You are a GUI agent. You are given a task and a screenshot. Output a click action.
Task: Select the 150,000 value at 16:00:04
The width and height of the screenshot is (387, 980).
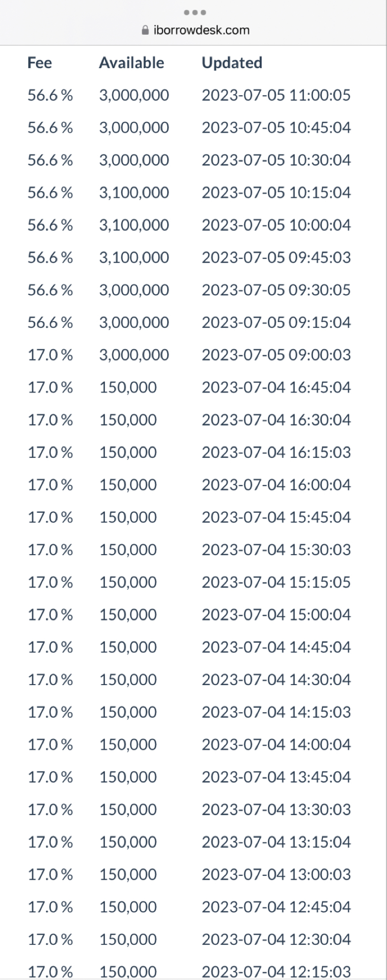click(128, 485)
